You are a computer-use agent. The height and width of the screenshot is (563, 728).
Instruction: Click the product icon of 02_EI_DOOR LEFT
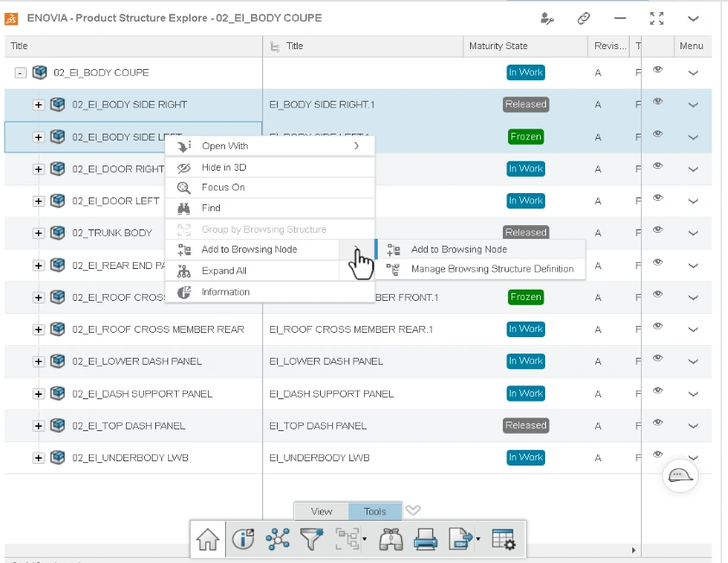point(58,201)
